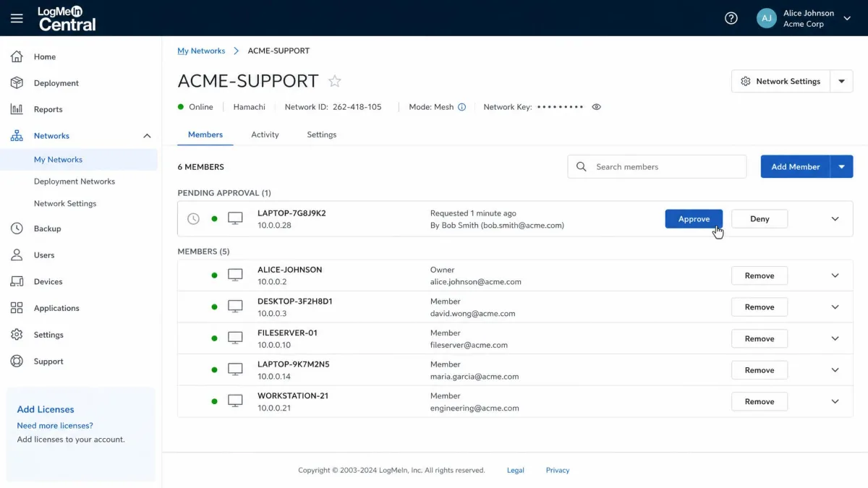Click the computer icon for DESKTOP-3F2H8D1
Viewport: 868px width, 488px height.
coord(235,307)
